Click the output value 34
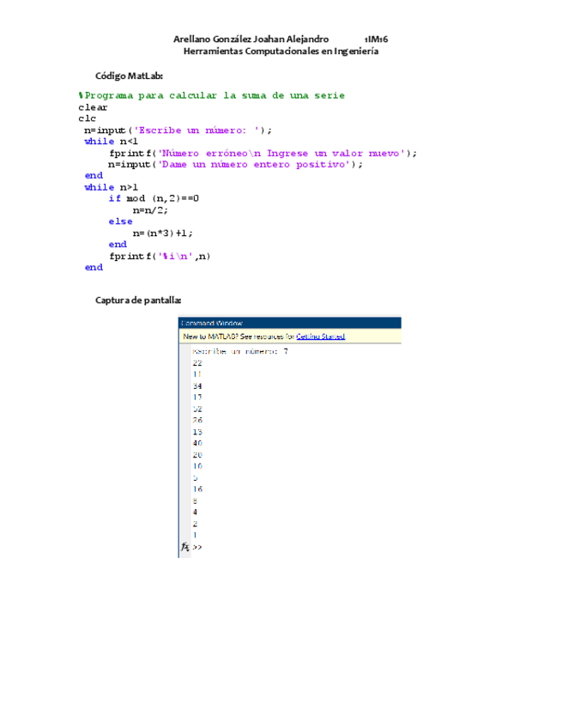Screen dimensions: 562x728 pyautogui.click(x=197, y=386)
